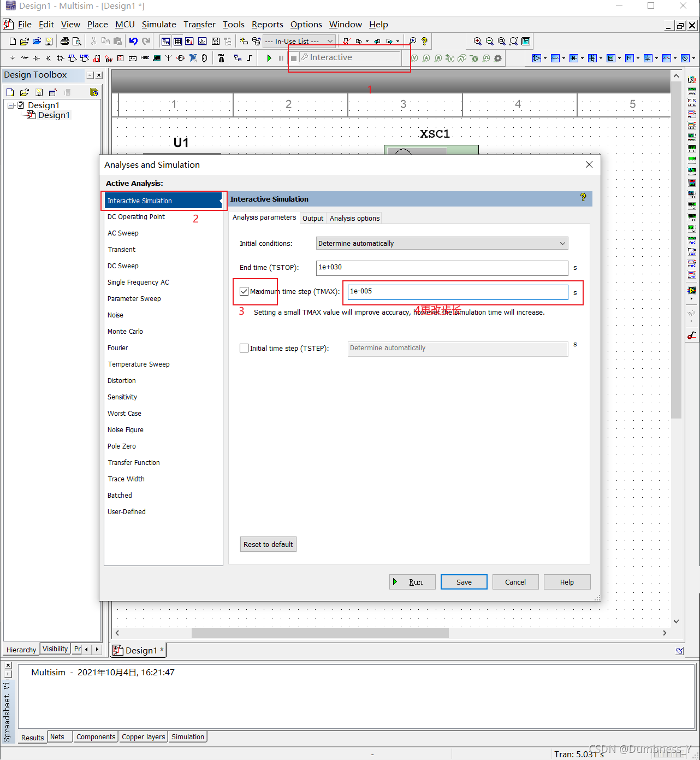The width and height of the screenshot is (700, 760).
Task: Collapse the Design1 tree node
Action: tap(10, 105)
